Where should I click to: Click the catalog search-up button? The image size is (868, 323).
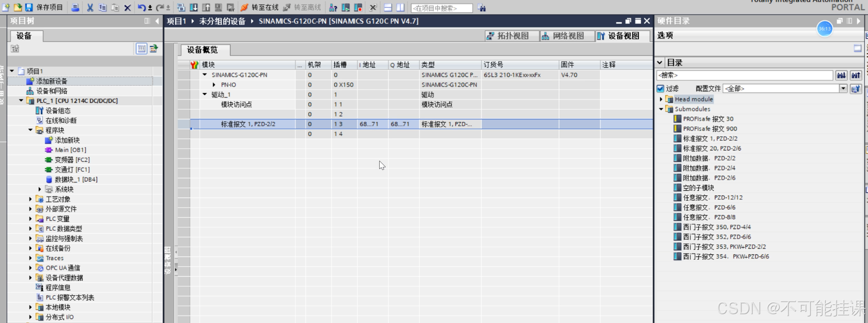pyautogui.click(x=856, y=75)
